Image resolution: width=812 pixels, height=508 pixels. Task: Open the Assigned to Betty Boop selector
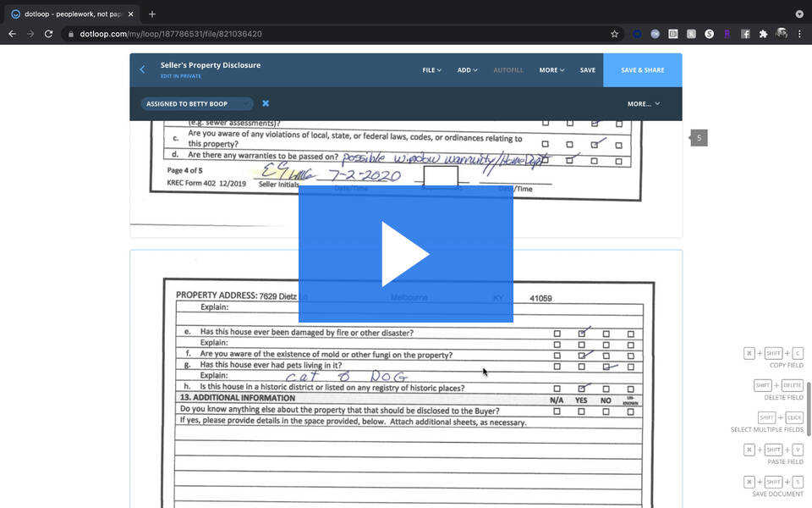coord(197,103)
